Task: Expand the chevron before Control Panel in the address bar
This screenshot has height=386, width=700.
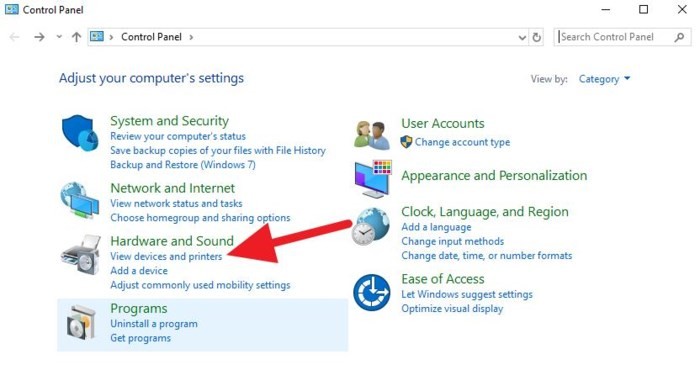Action: 111,37
